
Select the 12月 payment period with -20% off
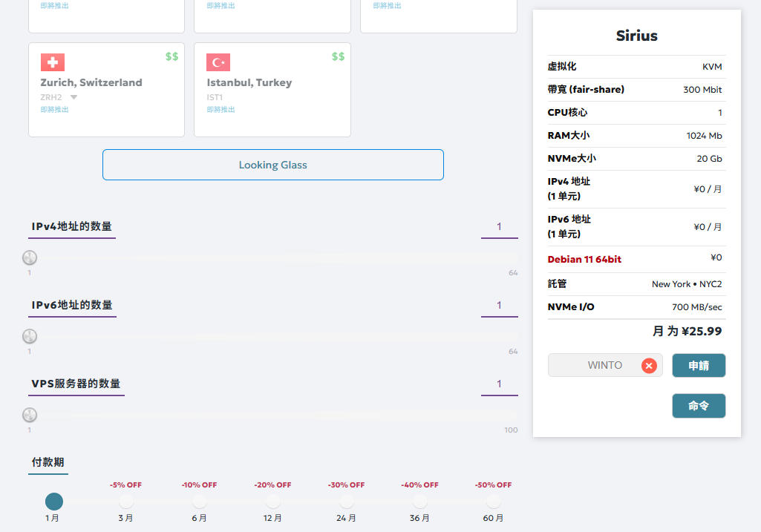[272, 502]
